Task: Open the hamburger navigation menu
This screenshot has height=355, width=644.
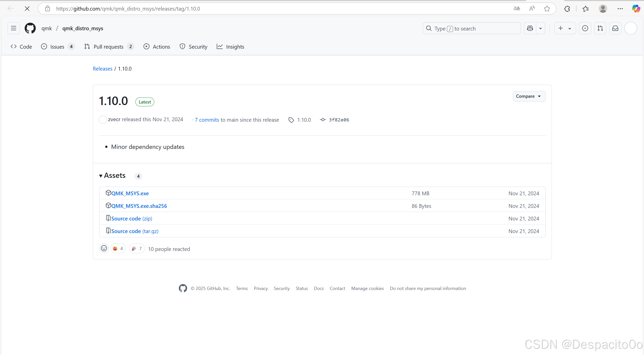Action: point(14,28)
